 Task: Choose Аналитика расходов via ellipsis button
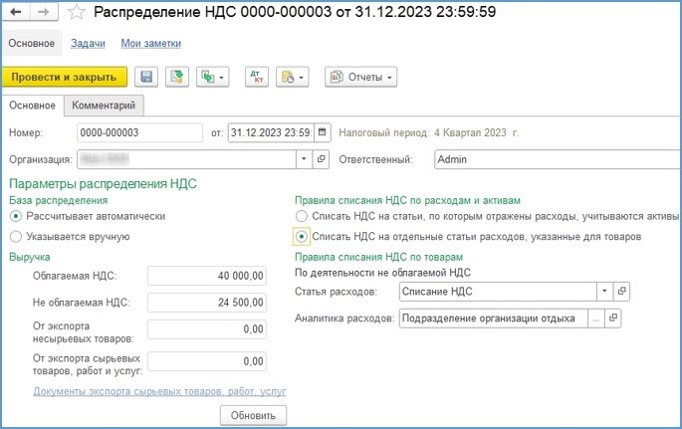tap(596, 318)
